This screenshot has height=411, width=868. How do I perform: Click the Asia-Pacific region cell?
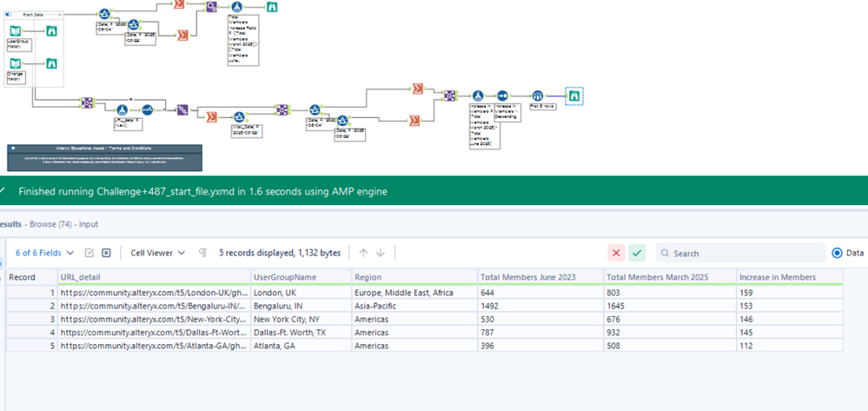(x=414, y=305)
